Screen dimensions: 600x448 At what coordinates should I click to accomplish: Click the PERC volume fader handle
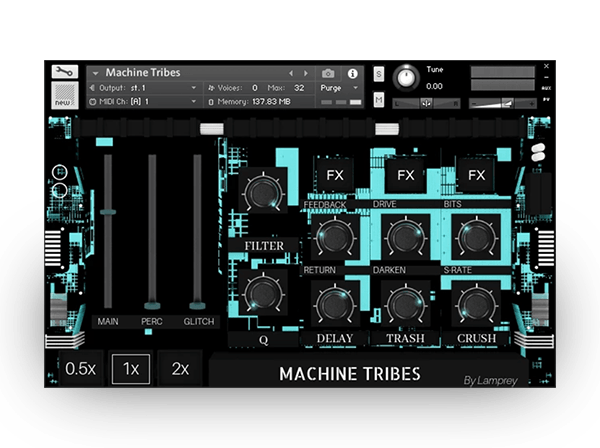(x=152, y=305)
